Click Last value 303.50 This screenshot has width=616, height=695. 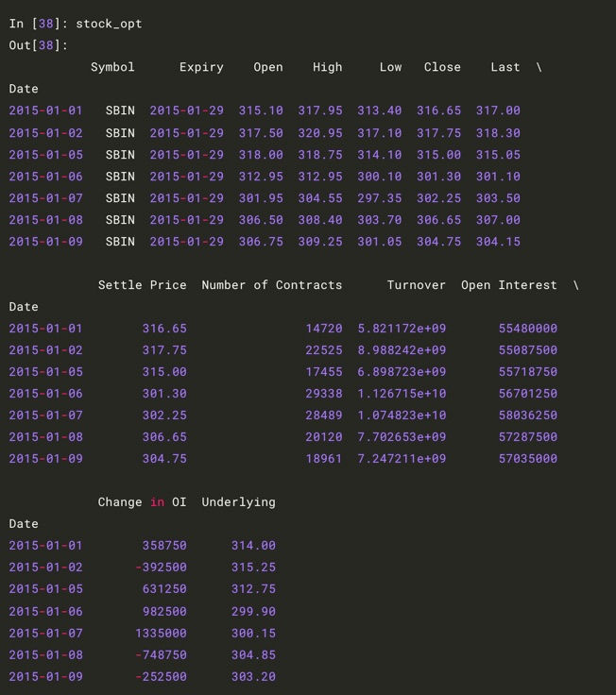498,198
